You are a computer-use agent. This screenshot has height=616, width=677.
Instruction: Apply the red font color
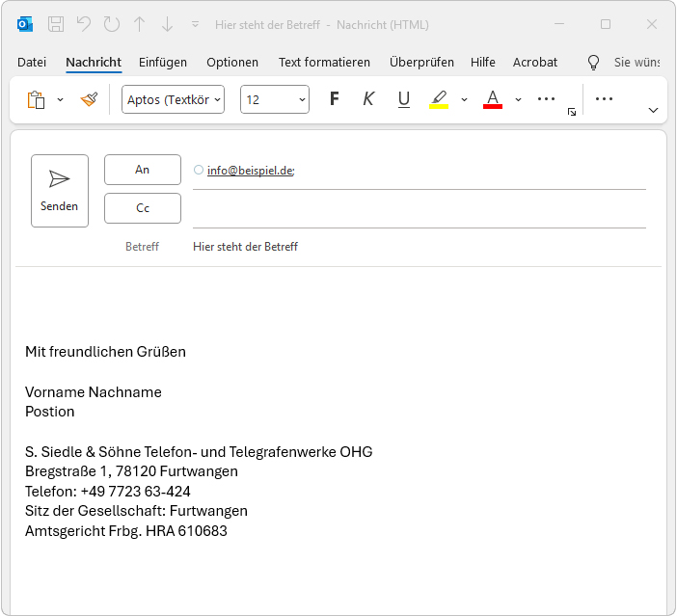coord(493,99)
